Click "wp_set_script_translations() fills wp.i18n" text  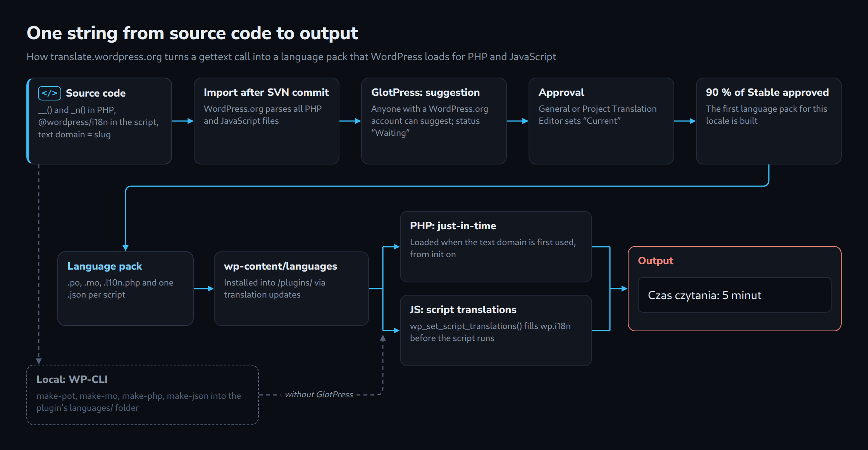click(x=490, y=326)
